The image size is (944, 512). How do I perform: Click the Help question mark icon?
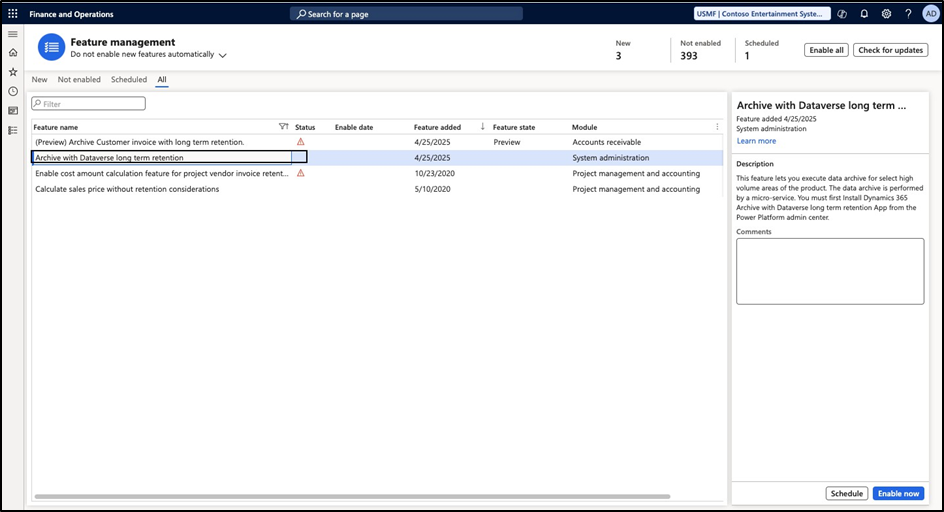click(908, 14)
